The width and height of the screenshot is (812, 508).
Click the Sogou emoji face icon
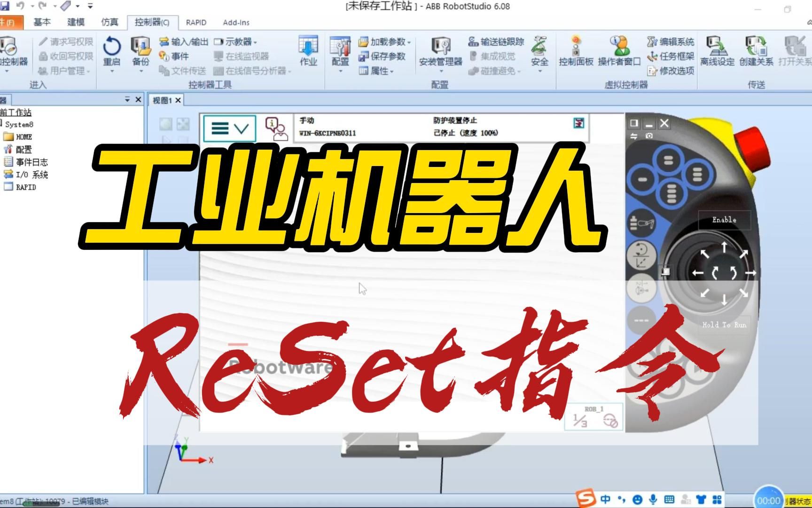coord(637,500)
